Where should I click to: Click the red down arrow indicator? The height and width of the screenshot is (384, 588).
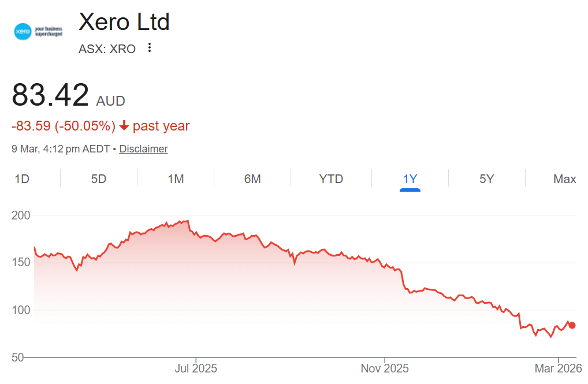[124, 126]
